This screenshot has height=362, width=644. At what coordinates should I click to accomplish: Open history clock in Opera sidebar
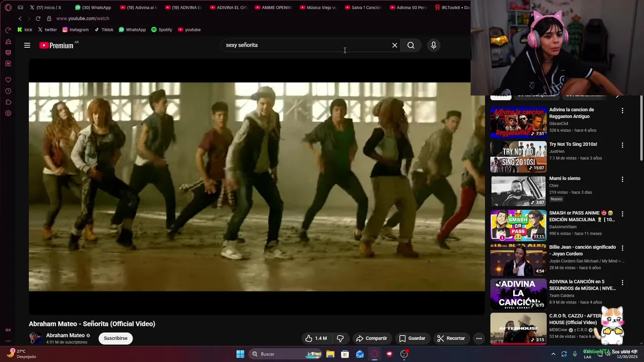[8, 91]
